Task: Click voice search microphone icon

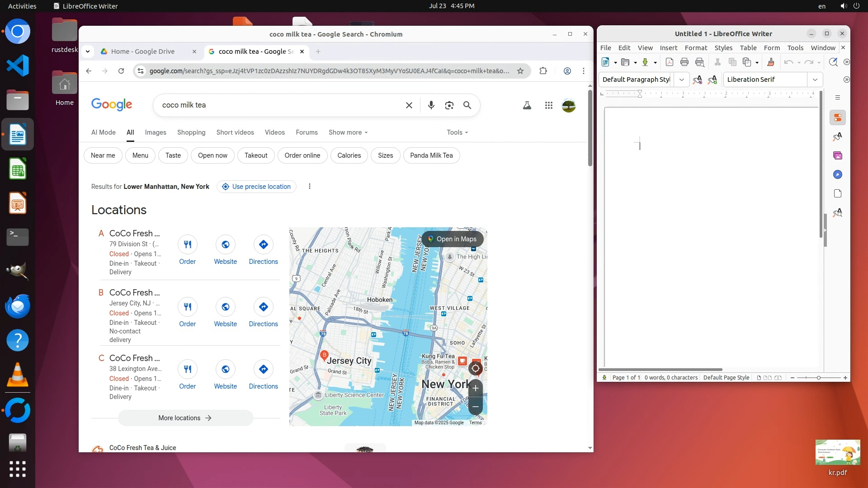Action: (431, 105)
